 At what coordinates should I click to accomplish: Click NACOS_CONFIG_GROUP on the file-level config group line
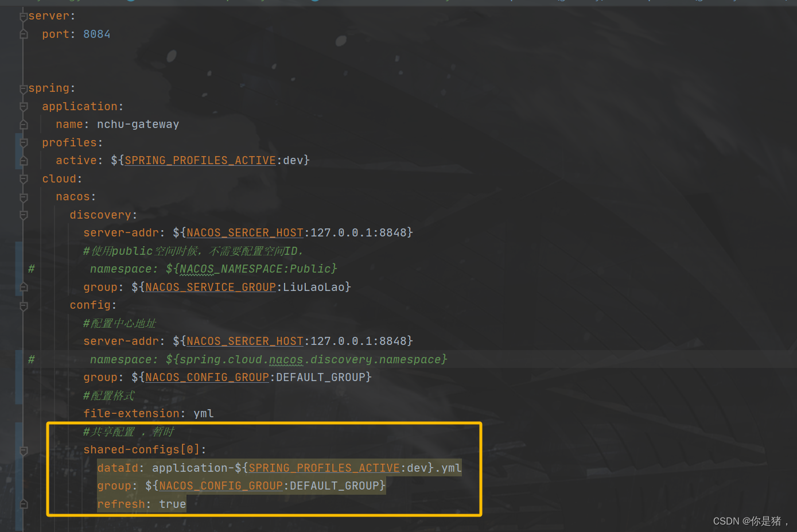[207, 378]
